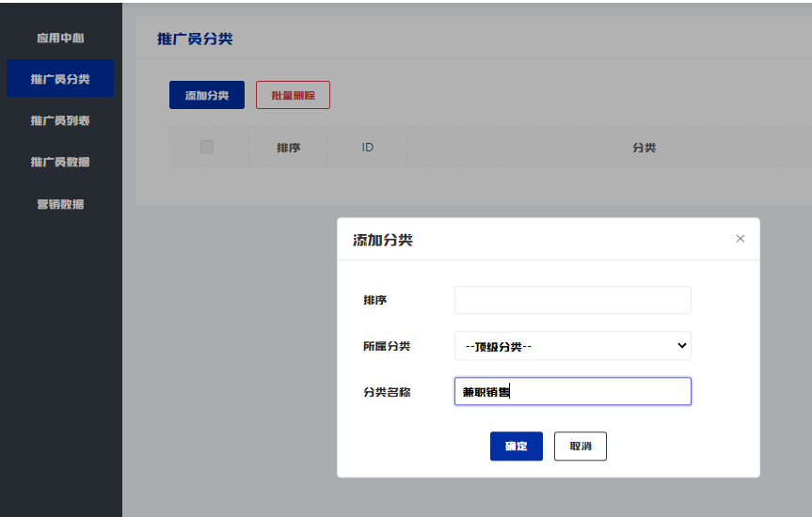Click the 分类名称 text field
This screenshot has width=812, height=517.
pos(572,392)
